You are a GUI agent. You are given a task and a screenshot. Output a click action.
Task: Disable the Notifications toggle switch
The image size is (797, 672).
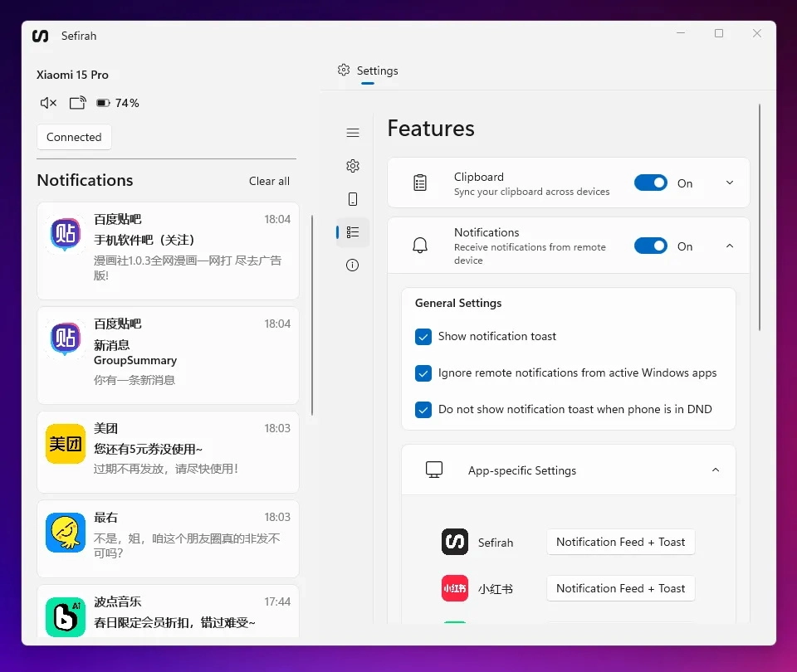coord(650,246)
